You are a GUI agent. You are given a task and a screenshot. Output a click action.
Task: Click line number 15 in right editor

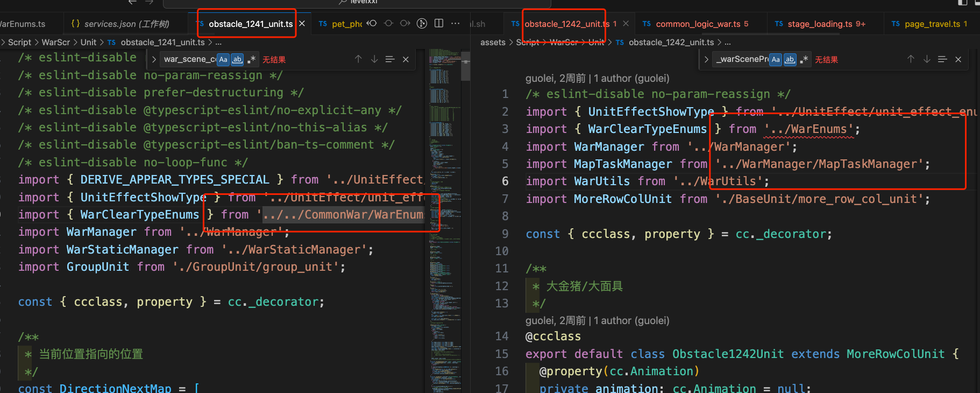pyautogui.click(x=502, y=354)
